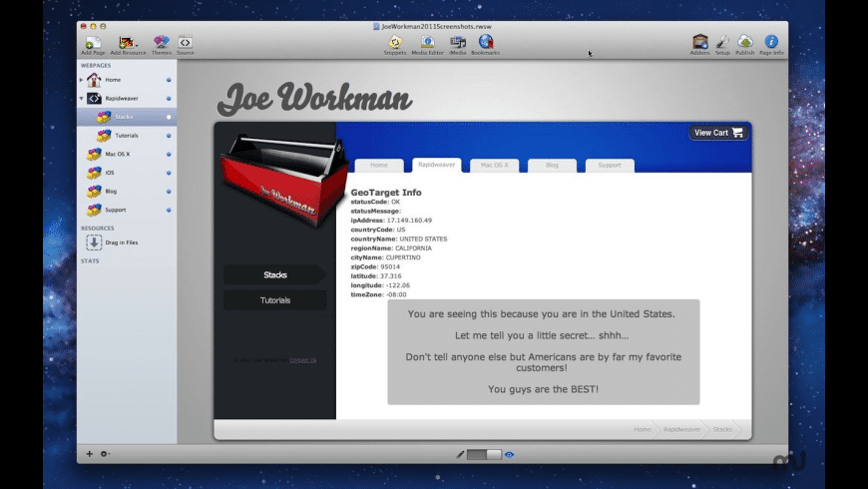
Task: Toggle the Stacks page status dot
Action: point(169,117)
